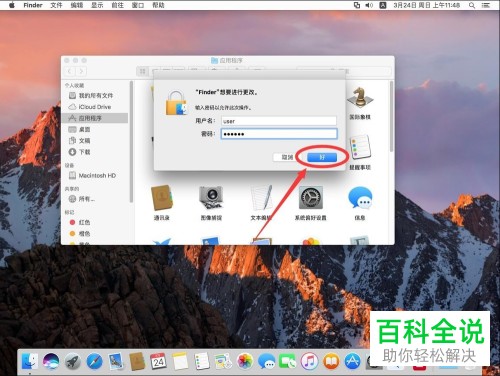The image size is (500, 376).
Task: Open Reminders from the Dock
Action: (x=202, y=361)
